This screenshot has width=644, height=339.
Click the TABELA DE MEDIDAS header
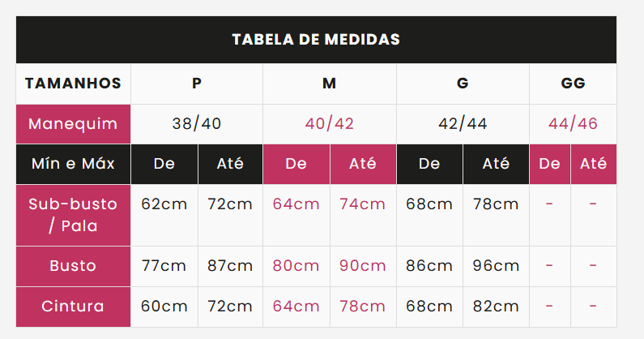[316, 40]
